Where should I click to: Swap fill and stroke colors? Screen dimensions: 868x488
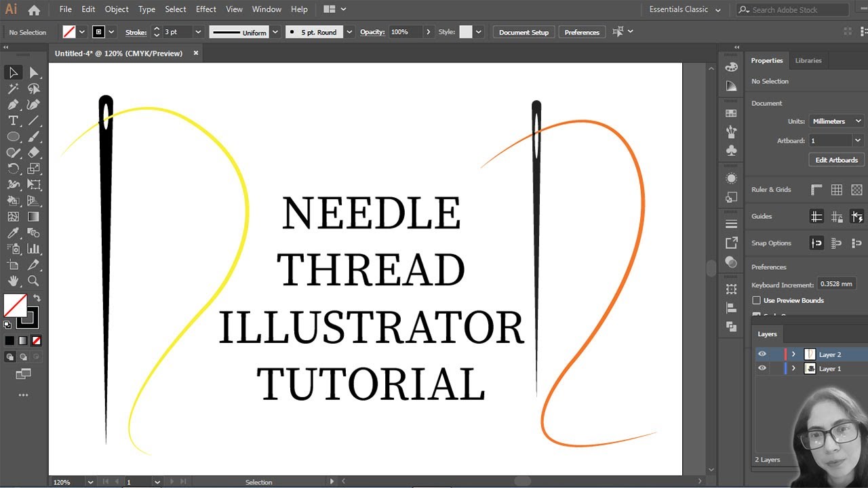click(x=37, y=298)
